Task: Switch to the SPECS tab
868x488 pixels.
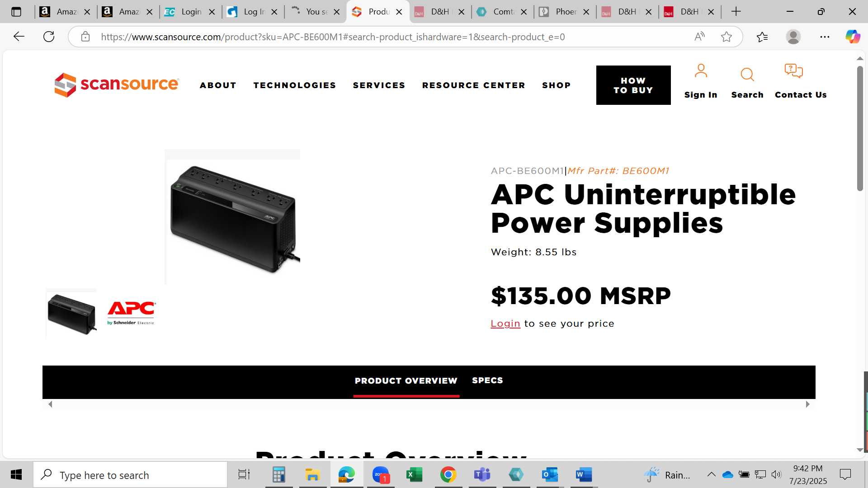Action: (x=487, y=380)
